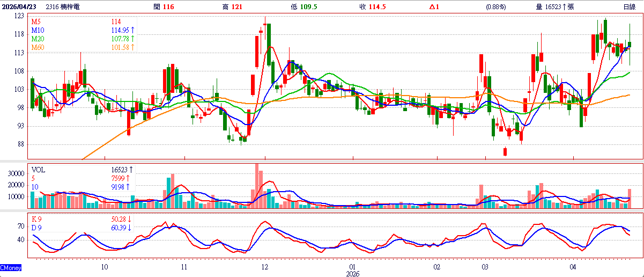Viewport: 644px width, 277px height.
Task: Click the 日線 period label
Action: [x=630, y=7]
